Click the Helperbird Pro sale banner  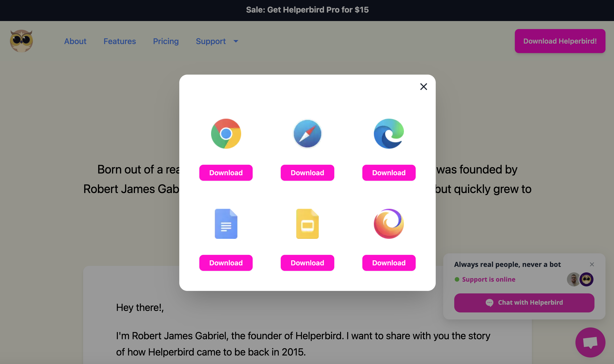307,10
